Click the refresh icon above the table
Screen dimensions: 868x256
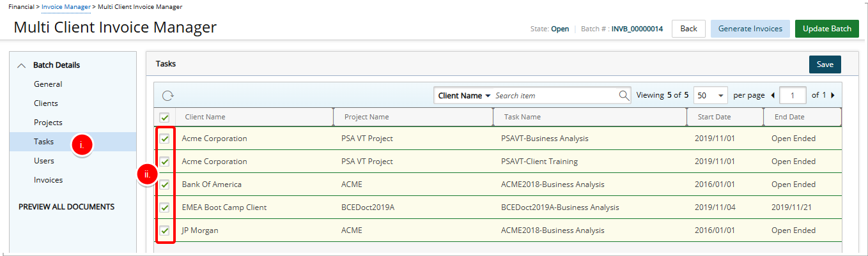click(x=167, y=96)
